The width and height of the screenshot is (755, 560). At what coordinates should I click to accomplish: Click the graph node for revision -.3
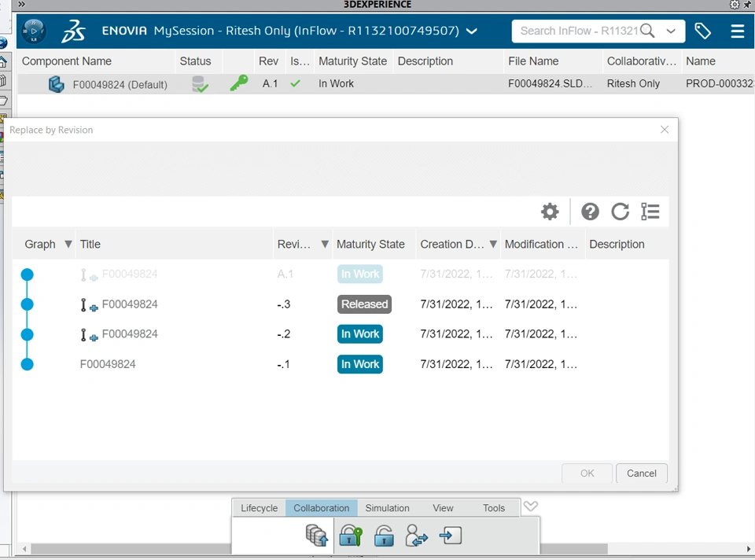point(28,304)
